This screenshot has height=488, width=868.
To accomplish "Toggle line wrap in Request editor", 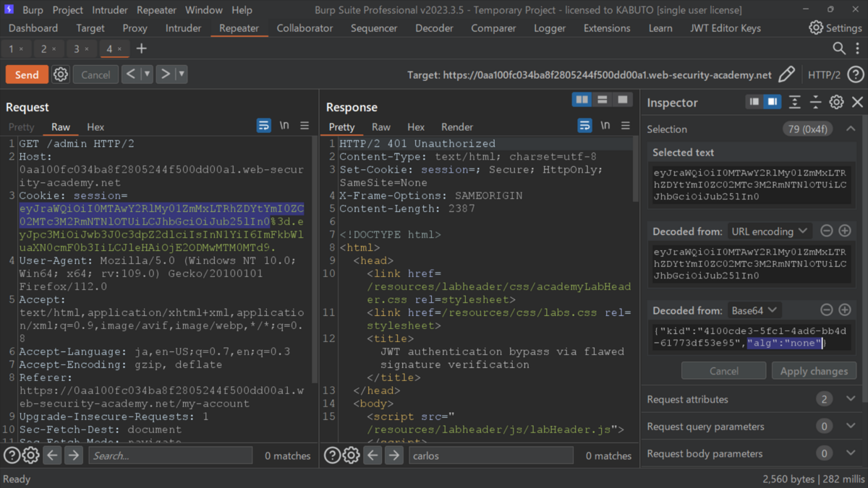I will coord(264,126).
